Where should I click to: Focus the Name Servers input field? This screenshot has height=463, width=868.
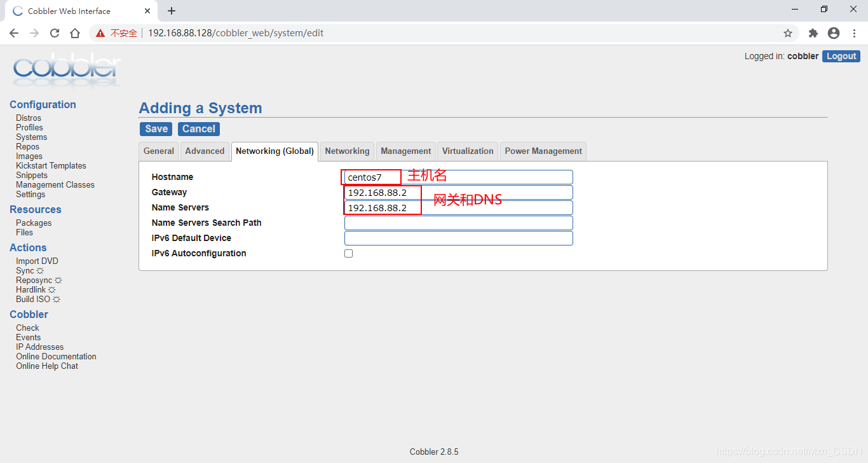point(458,208)
